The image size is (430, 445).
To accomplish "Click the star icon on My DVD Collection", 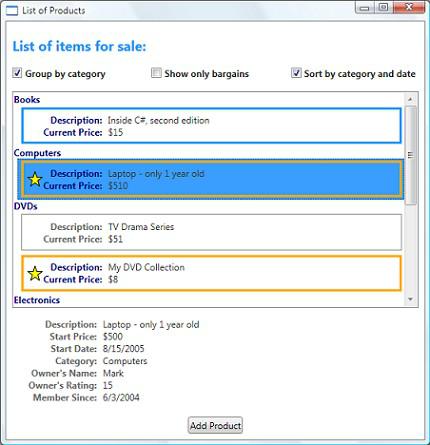I will pyautogui.click(x=35, y=273).
